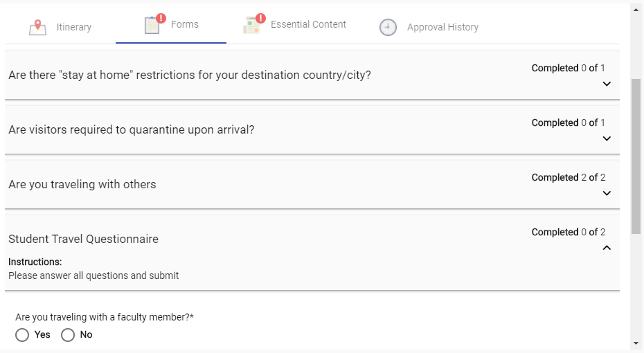644x353 pixels.
Task: Click the Approval History clock icon
Action: [388, 27]
